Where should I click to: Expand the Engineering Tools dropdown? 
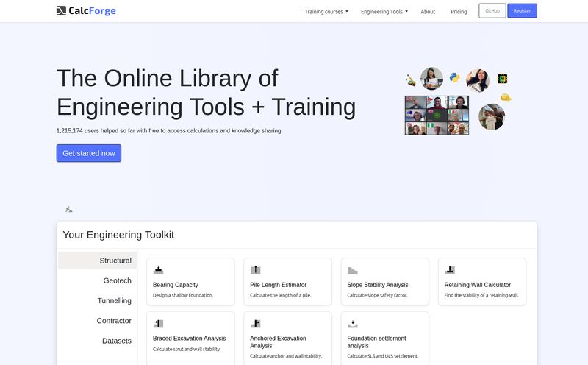coord(384,12)
